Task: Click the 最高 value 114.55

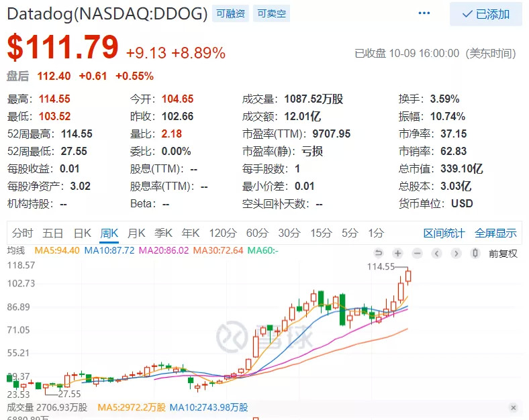Action: point(54,99)
